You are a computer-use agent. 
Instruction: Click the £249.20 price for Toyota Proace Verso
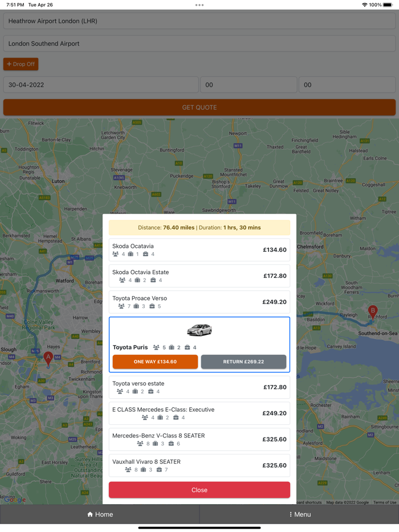[x=274, y=302]
